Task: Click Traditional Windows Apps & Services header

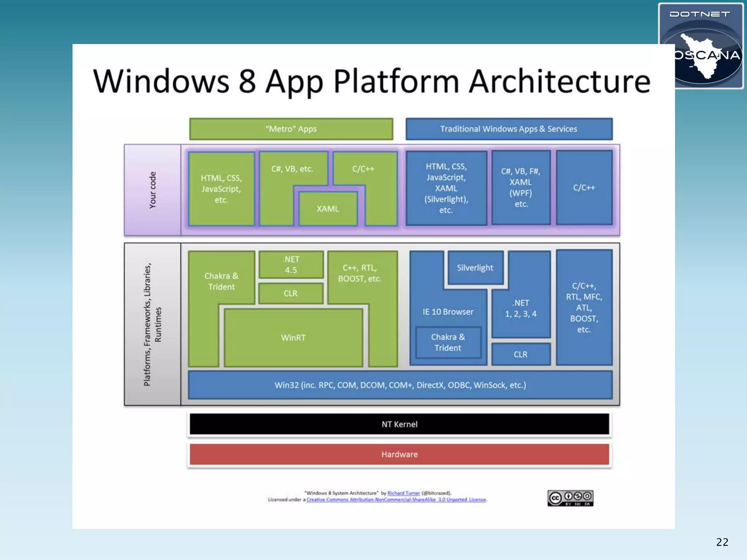Action: (509, 129)
